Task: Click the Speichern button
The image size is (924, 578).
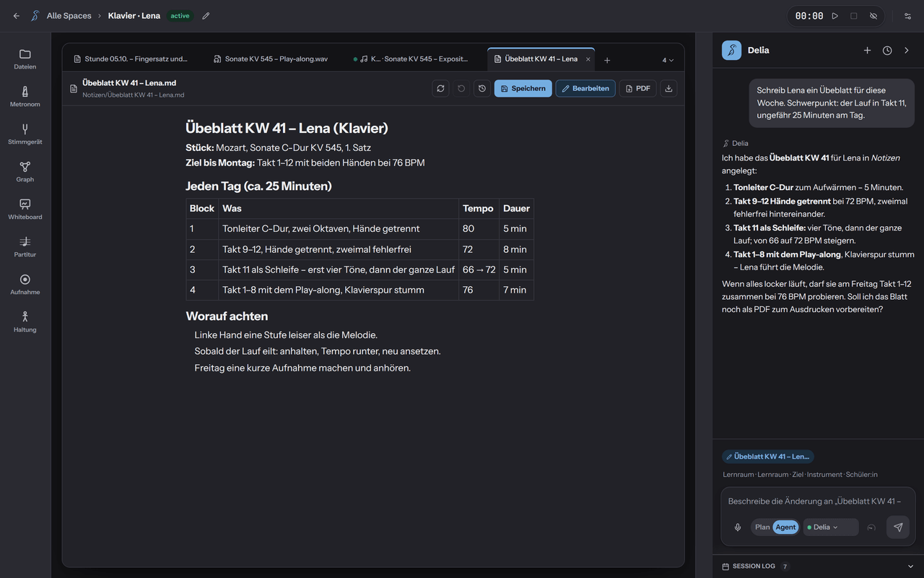Action: pyautogui.click(x=523, y=89)
